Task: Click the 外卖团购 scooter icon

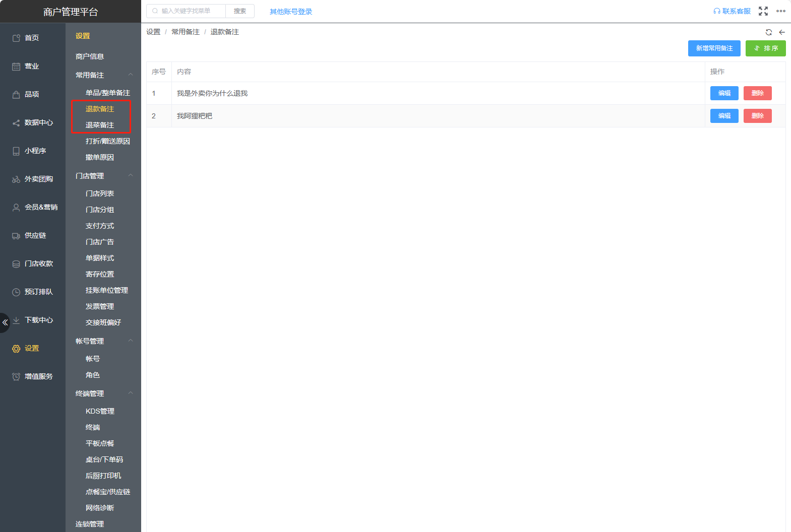Action: [x=16, y=179]
